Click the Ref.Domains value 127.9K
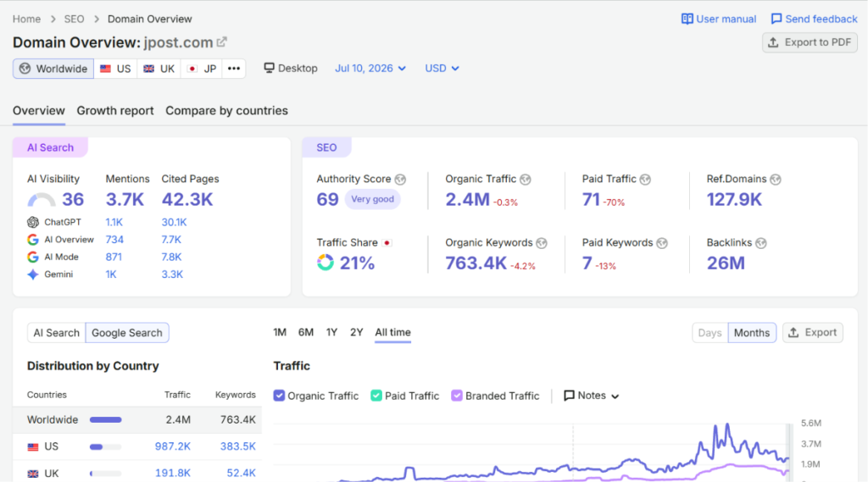Viewport: 868px width, 482px height. point(734,199)
